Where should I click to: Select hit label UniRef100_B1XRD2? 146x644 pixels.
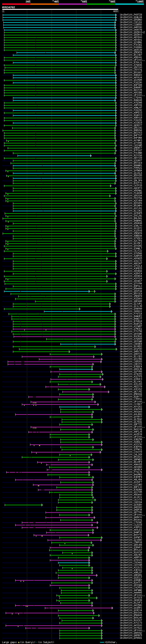(131, 347)
